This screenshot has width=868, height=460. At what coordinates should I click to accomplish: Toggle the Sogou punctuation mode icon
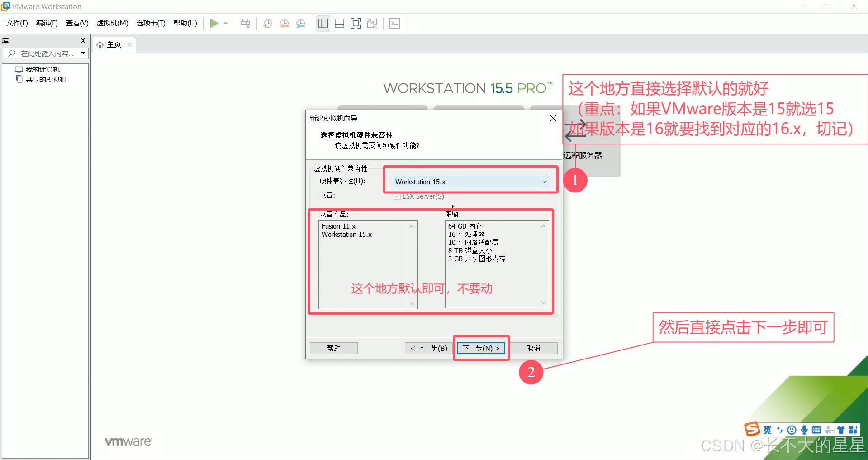[x=780, y=430]
